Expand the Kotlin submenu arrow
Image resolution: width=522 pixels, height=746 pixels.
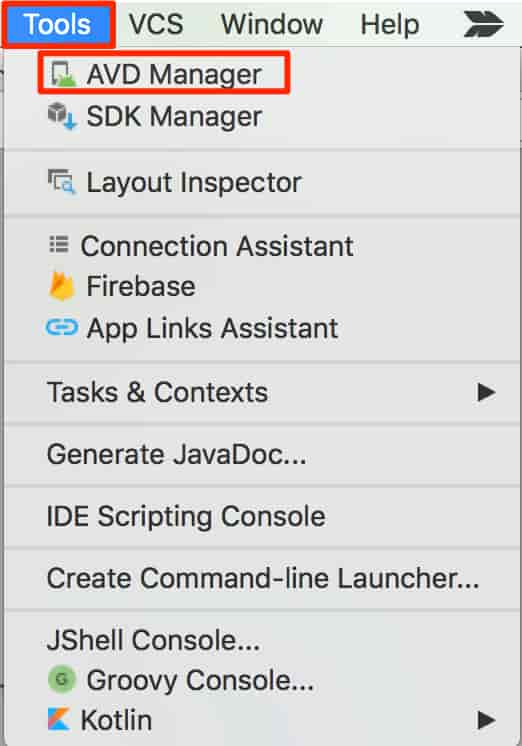(x=486, y=720)
